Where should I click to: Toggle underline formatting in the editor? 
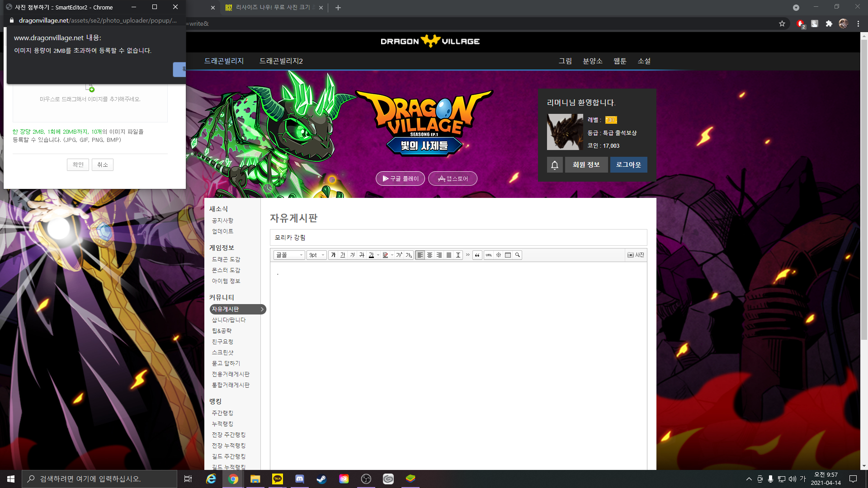(343, 255)
